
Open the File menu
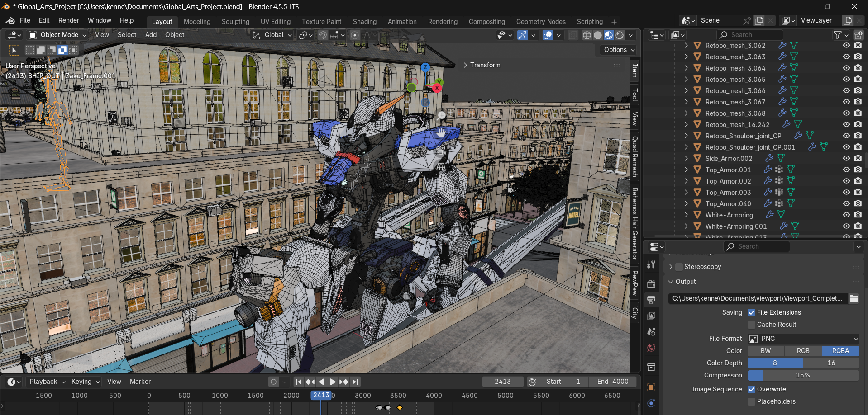25,20
